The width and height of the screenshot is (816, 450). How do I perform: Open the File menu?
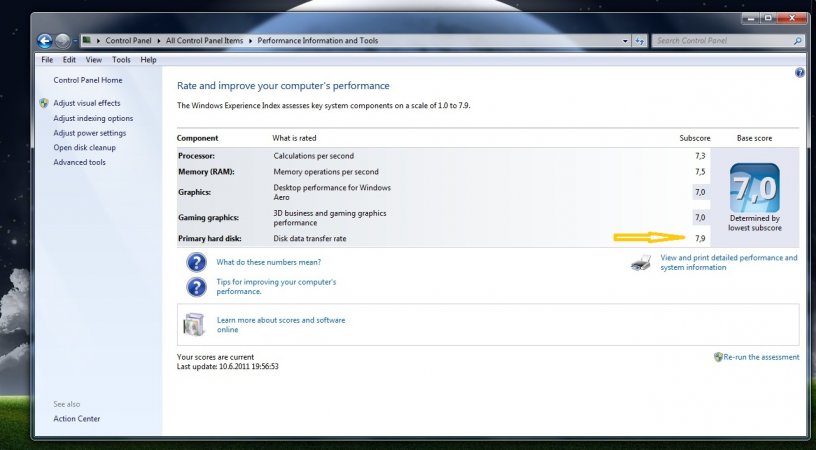[x=47, y=60]
